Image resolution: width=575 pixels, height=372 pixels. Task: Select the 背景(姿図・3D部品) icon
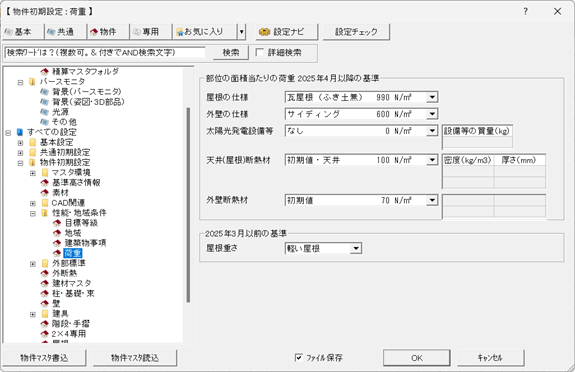click(45, 102)
